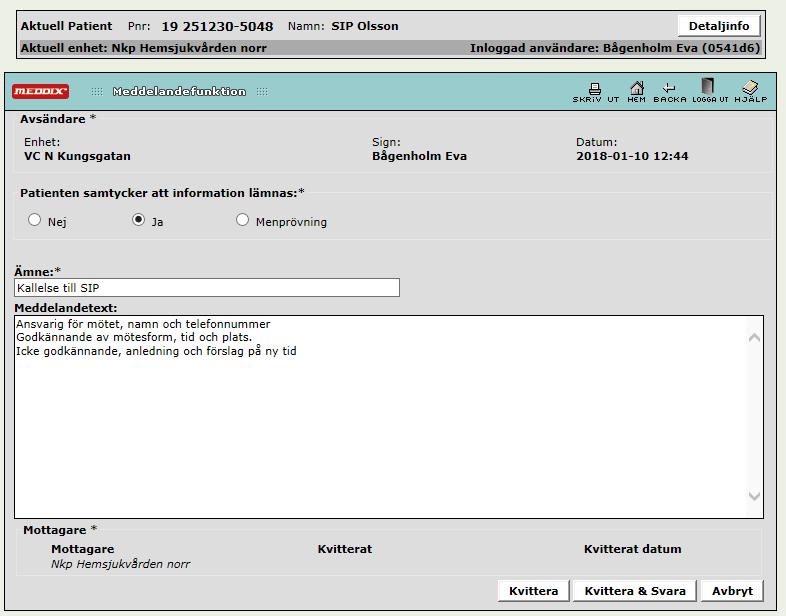Click the Kvitterat datum column header
The width and height of the screenshot is (786, 616).
[x=633, y=549]
